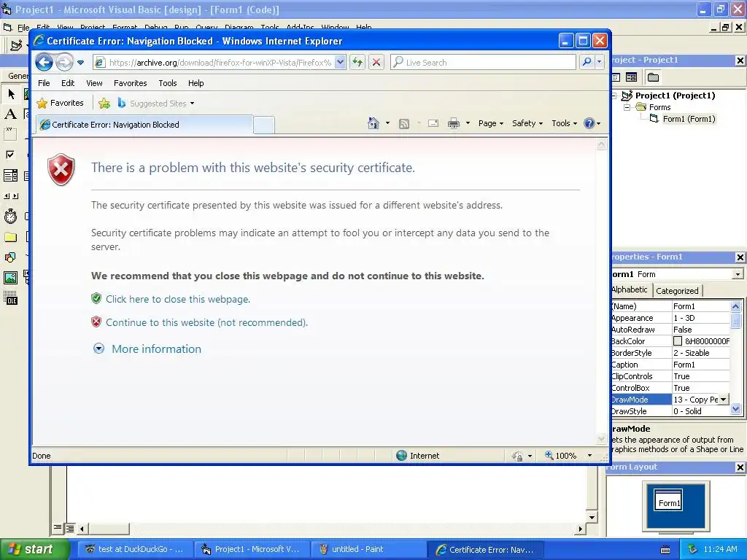Screen dimensions: 747x560
Task: Open IE View menu
Action: point(94,83)
